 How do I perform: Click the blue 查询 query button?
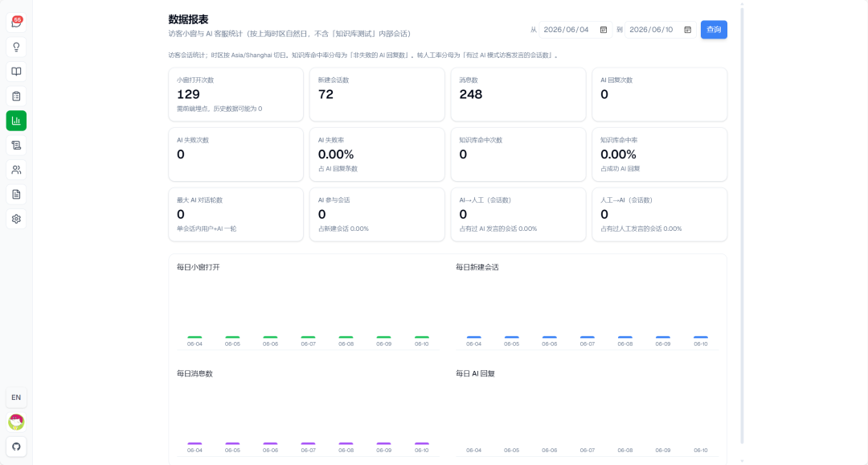[x=714, y=30]
